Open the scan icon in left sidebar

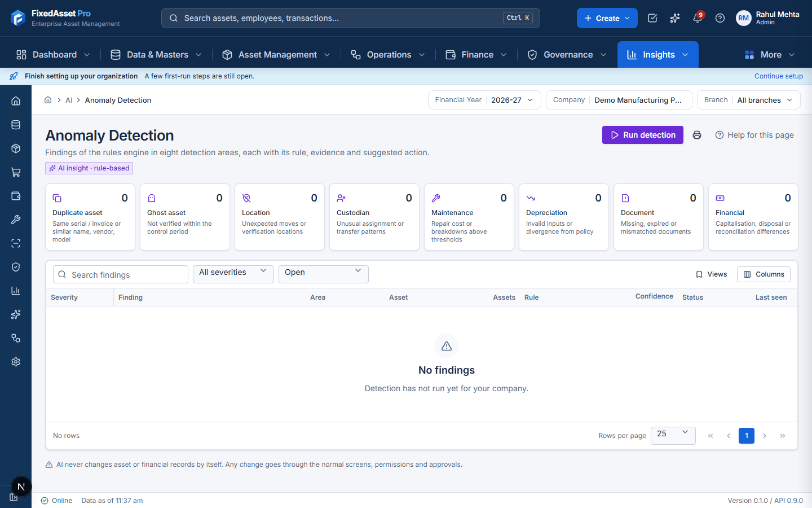click(x=16, y=243)
